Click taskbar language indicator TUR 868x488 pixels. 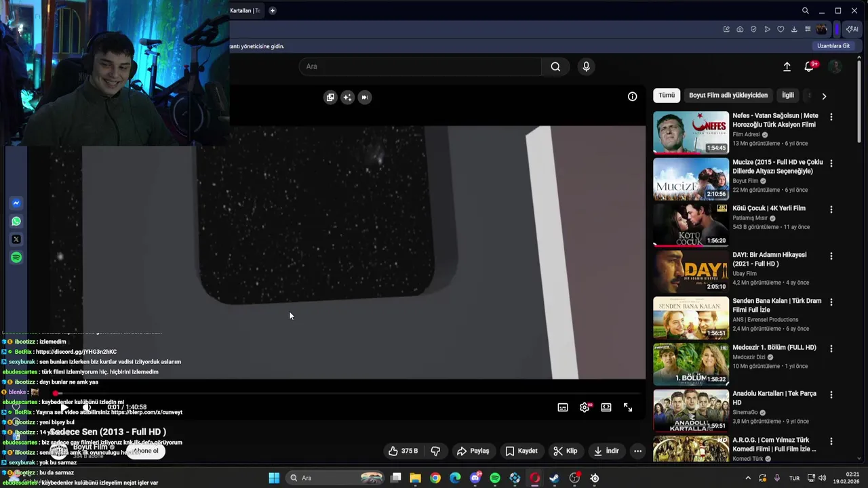794,479
